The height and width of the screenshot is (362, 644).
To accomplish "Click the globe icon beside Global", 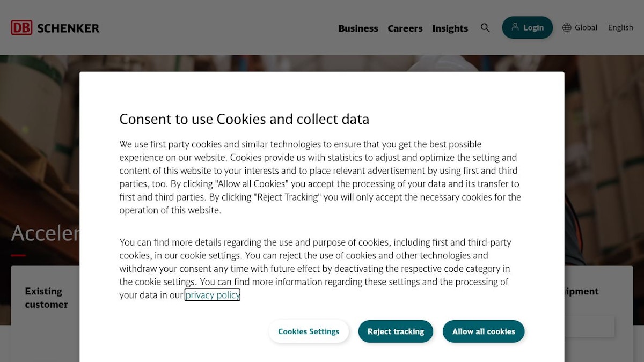I will tap(567, 28).
